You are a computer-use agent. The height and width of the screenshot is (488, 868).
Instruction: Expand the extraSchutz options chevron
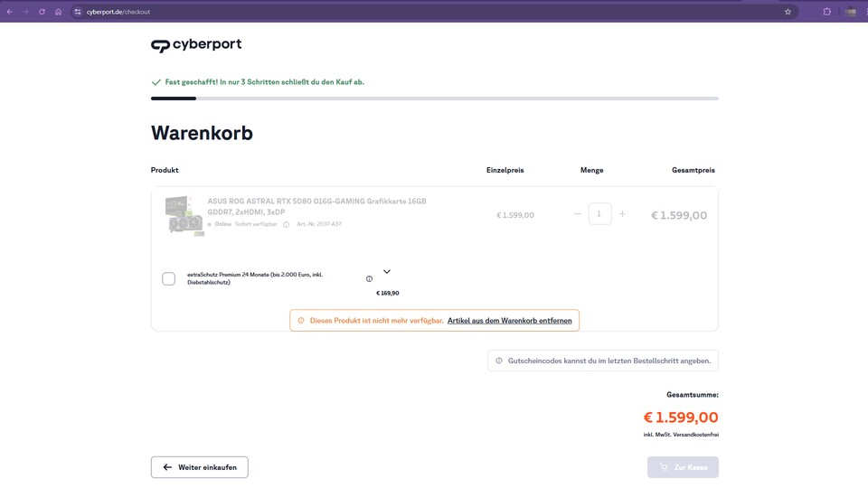[x=387, y=271]
